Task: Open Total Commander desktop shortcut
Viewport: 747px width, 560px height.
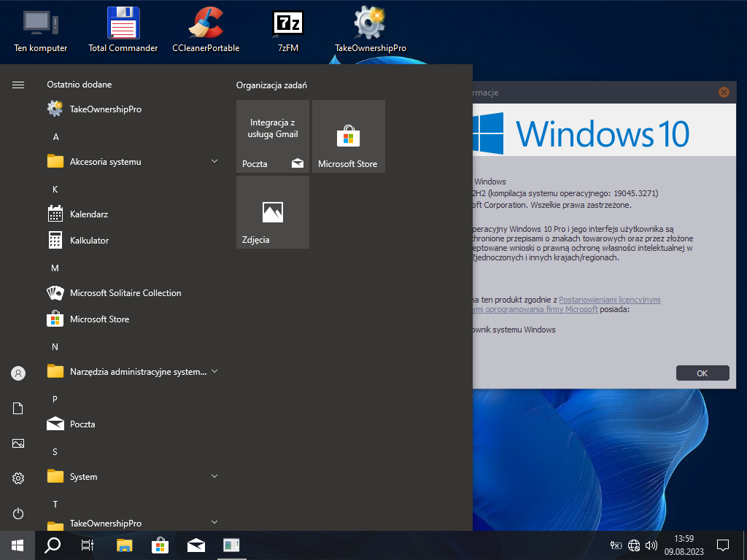Action: click(123, 29)
